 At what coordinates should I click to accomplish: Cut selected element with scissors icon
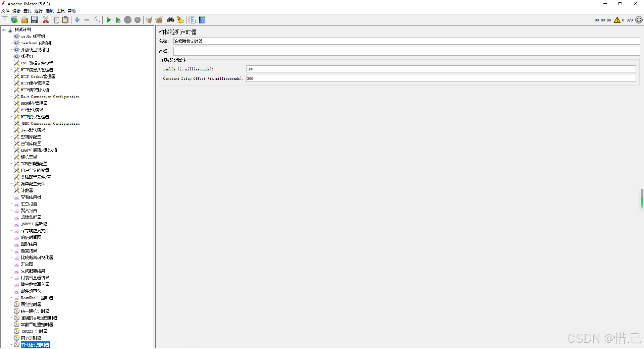tap(46, 20)
